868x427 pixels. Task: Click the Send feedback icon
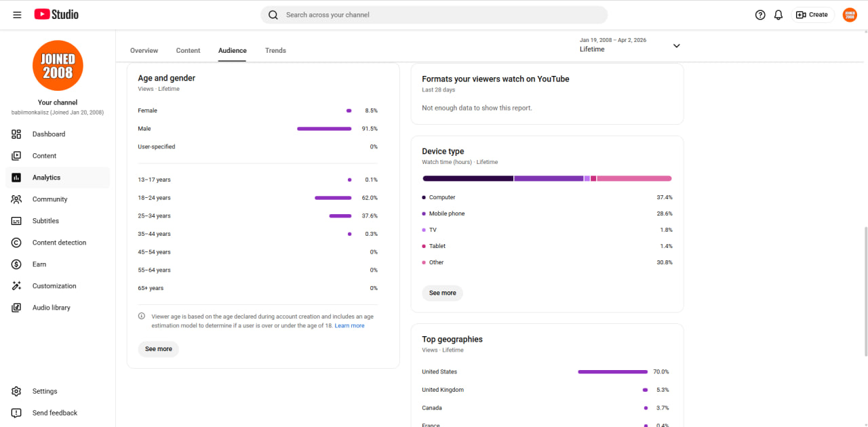pos(16,413)
